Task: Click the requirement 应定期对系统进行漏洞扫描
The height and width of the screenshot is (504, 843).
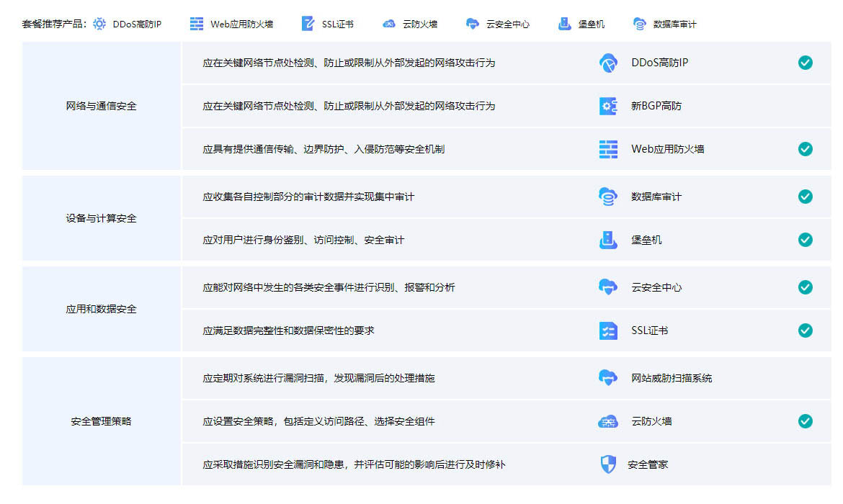Action: point(318,378)
